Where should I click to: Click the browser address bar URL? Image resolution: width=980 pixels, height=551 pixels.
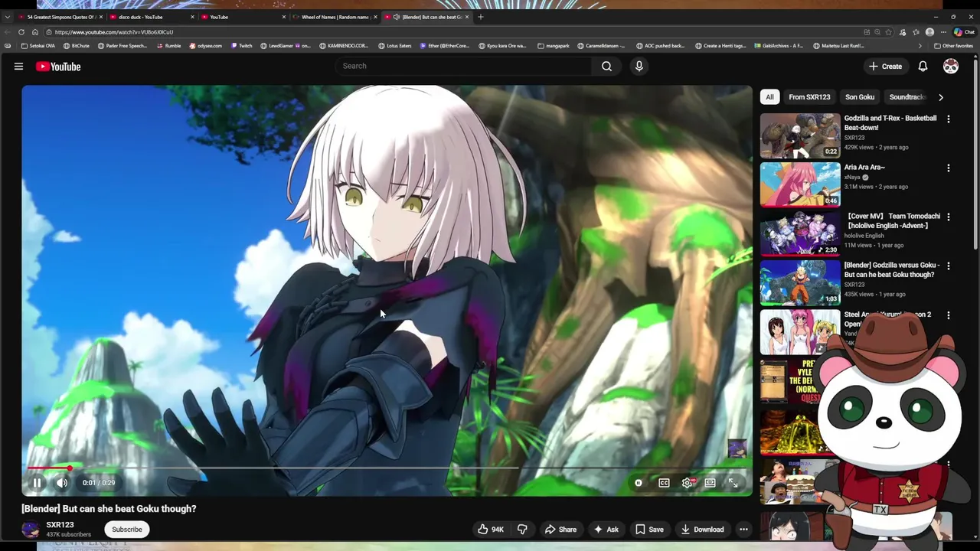tap(114, 32)
